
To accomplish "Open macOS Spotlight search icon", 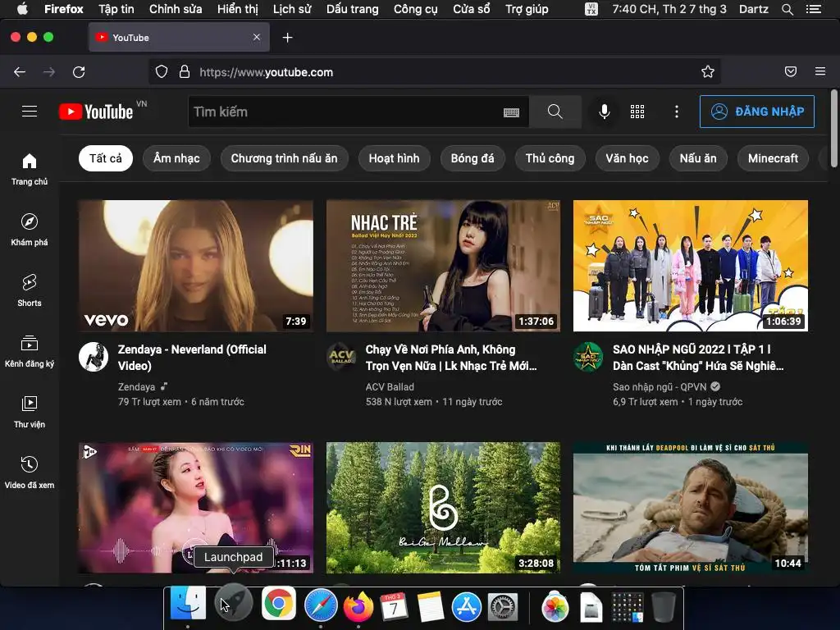I will tap(787, 9).
